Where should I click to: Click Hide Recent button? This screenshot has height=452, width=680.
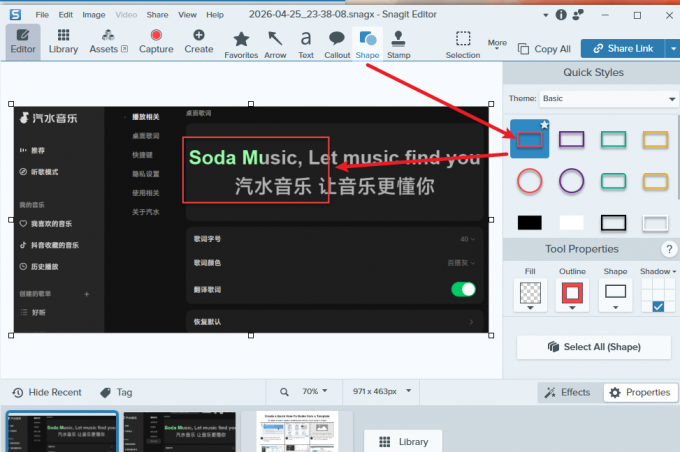pos(47,393)
